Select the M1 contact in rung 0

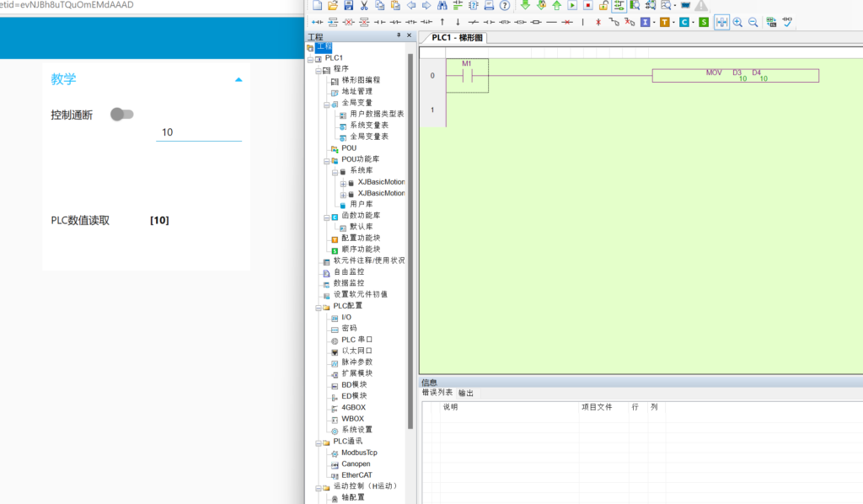(467, 75)
